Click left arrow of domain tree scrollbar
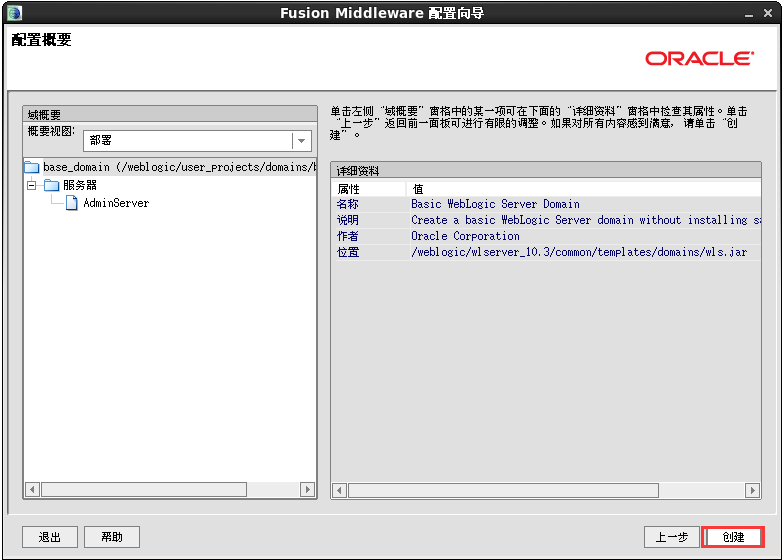The image size is (782, 560). click(x=32, y=490)
